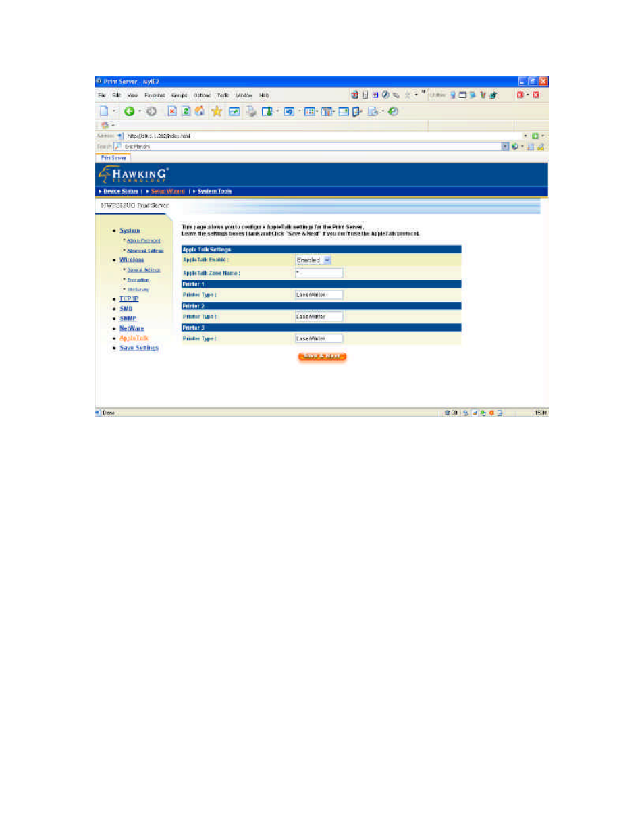The height and width of the screenshot is (834, 644).
Task: Click the SNMP sidebar link
Action: 128,318
